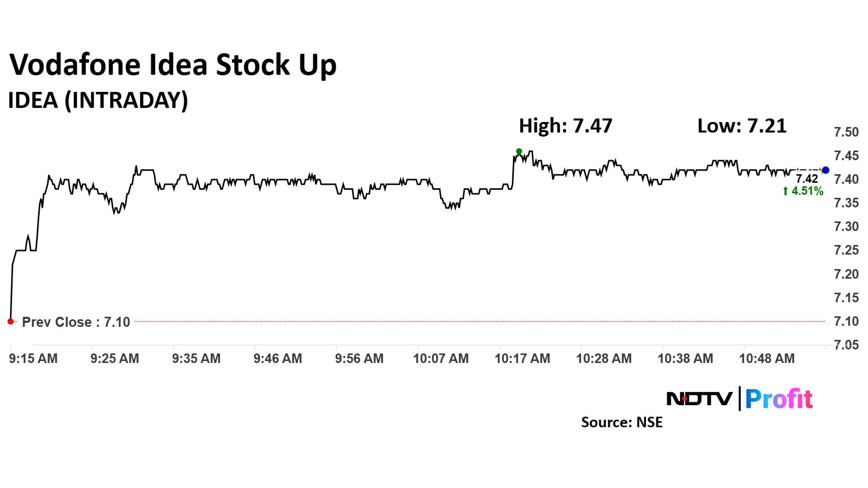The height and width of the screenshot is (488, 868).
Task: Click the 'High: 7.47' label
Action: point(566,126)
